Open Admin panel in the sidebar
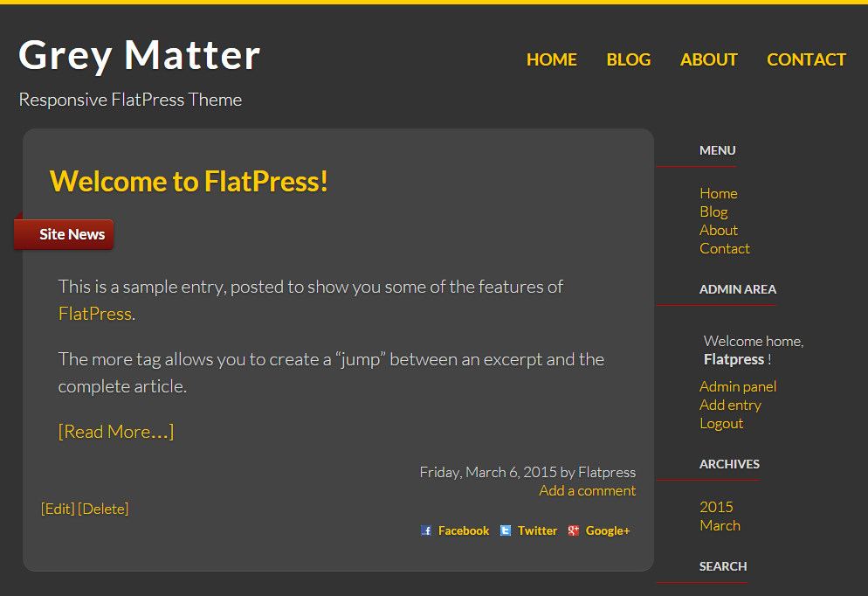Image resolution: width=868 pixels, height=596 pixels. click(738, 386)
